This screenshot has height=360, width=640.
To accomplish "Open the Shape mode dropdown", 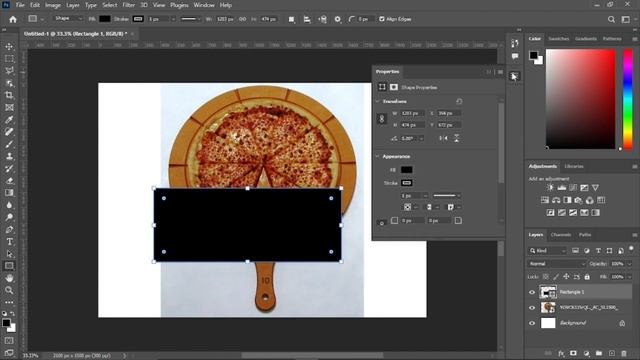I will pyautogui.click(x=68, y=19).
